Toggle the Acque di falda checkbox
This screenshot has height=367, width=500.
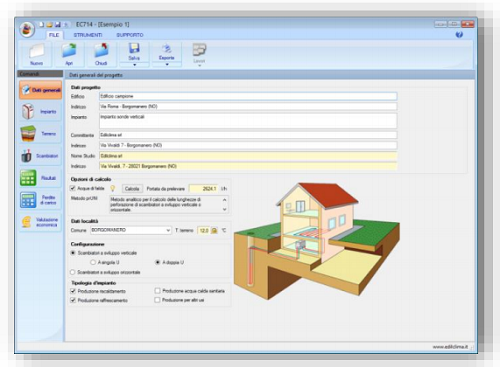pos(73,188)
